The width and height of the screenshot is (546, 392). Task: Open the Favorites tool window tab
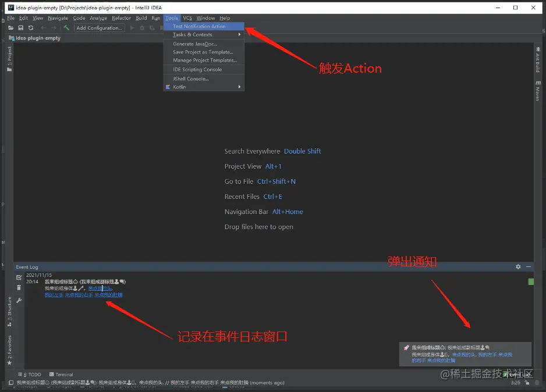pyautogui.click(x=9, y=350)
